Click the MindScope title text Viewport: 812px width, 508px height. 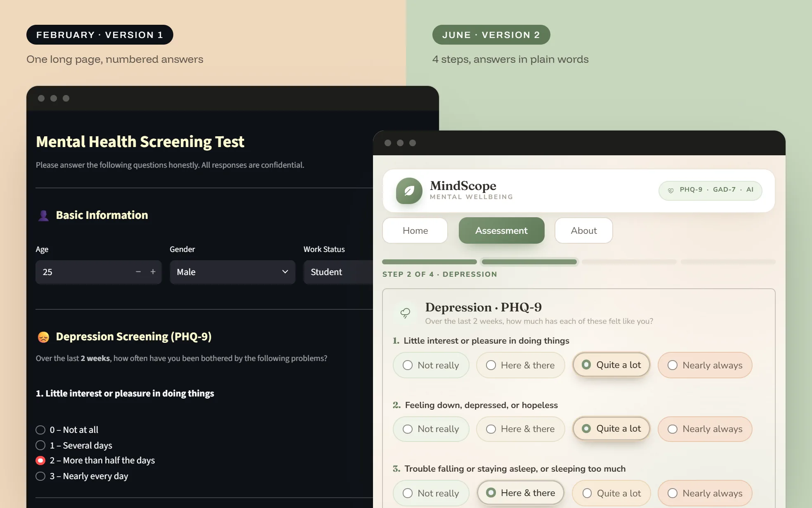point(463,186)
